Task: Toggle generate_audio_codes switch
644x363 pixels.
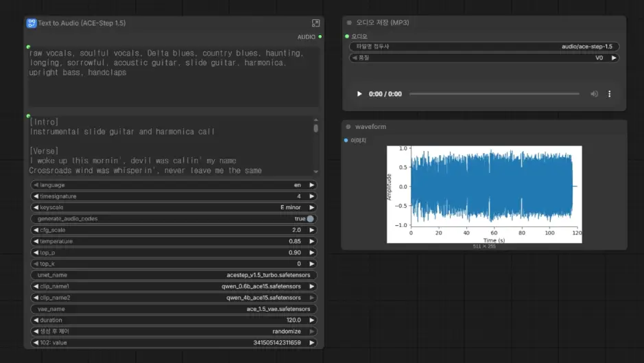Action: click(x=310, y=219)
